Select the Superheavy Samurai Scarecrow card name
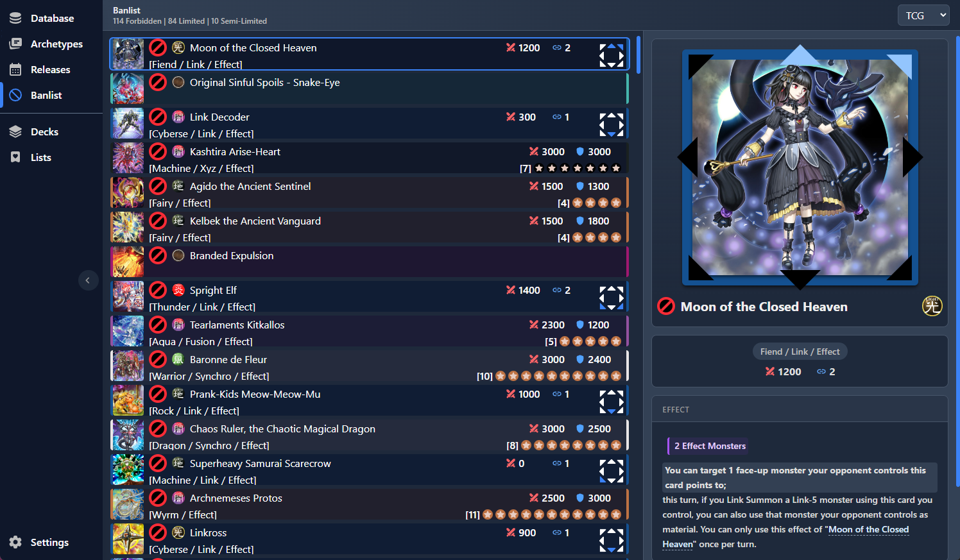Screen dimensions: 960x560 (x=261, y=463)
